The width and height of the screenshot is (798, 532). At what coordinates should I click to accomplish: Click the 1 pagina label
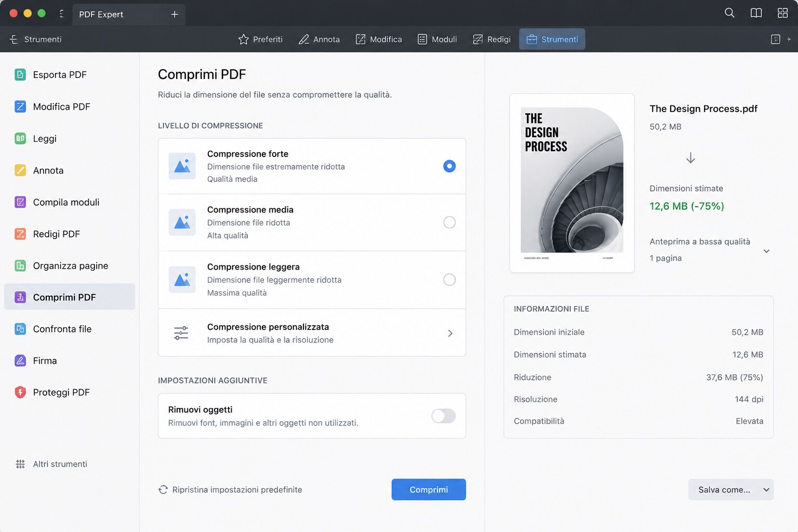point(666,258)
